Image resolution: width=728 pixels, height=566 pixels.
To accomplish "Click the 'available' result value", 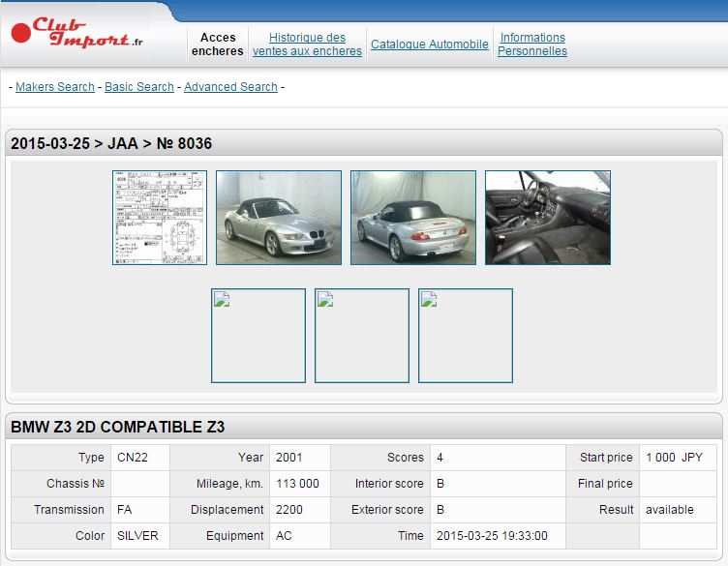I will pyautogui.click(x=670, y=510).
